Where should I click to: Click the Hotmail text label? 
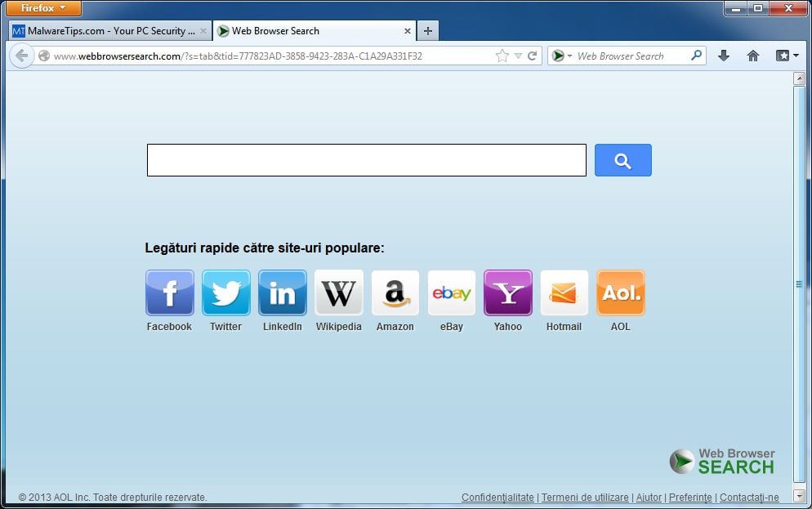[564, 327]
